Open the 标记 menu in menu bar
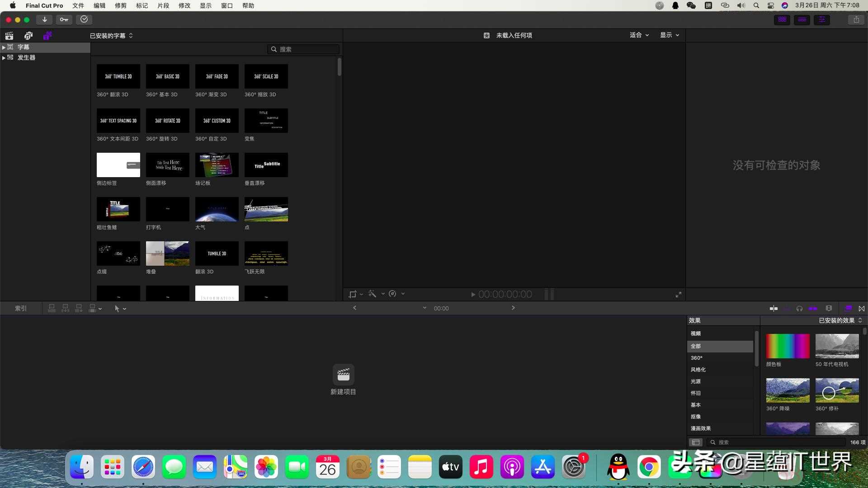The image size is (868, 488). [x=142, y=5]
